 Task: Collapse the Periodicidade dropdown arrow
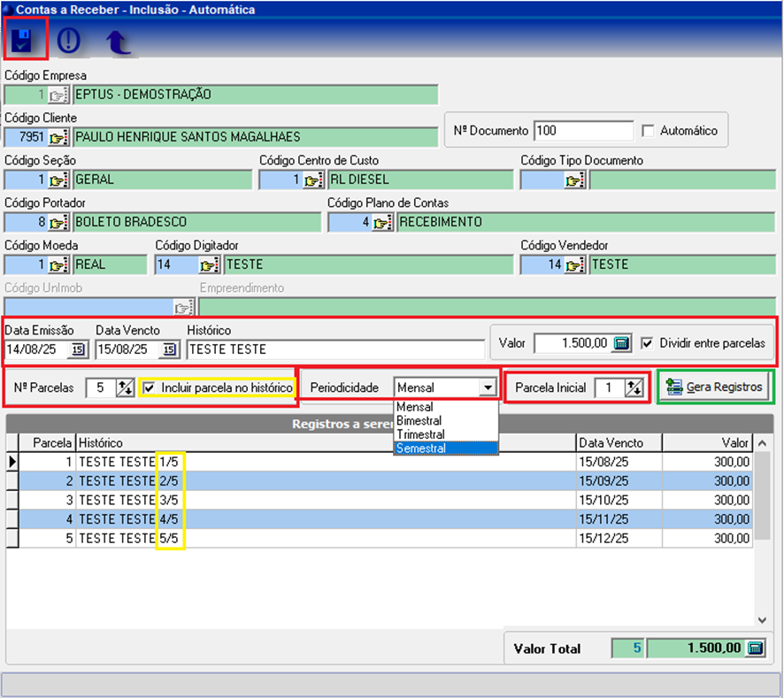(x=487, y=387)
